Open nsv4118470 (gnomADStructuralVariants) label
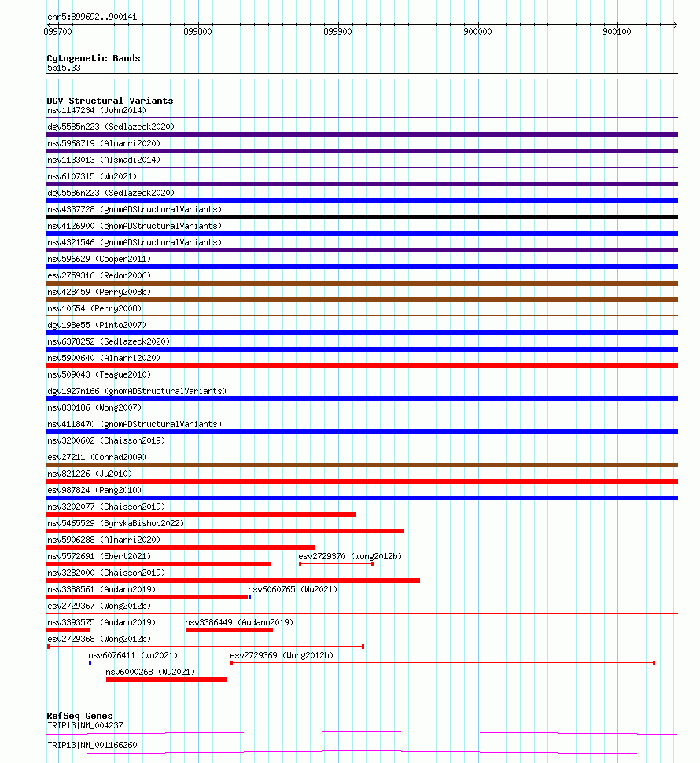Image resolution: width=700 pixels, height=763 pixels. coord(134,425)
